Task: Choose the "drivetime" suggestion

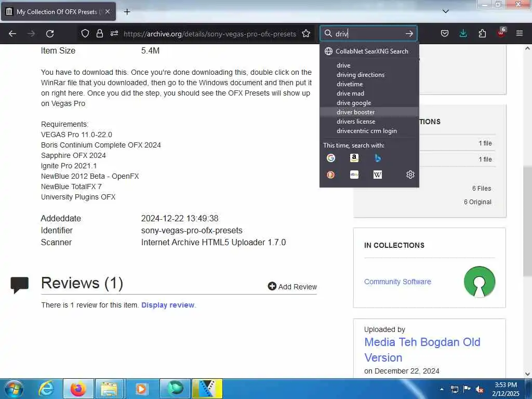Action: tap(369, 84)
